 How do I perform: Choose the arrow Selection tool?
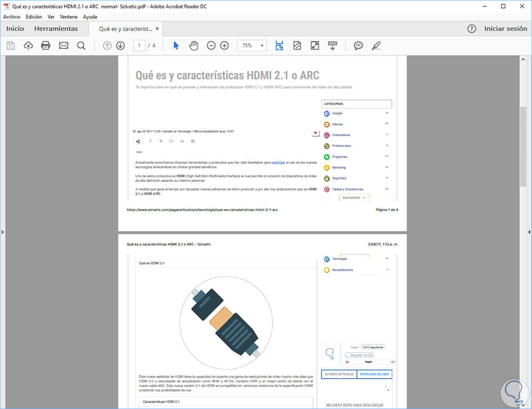click(176, 46)
